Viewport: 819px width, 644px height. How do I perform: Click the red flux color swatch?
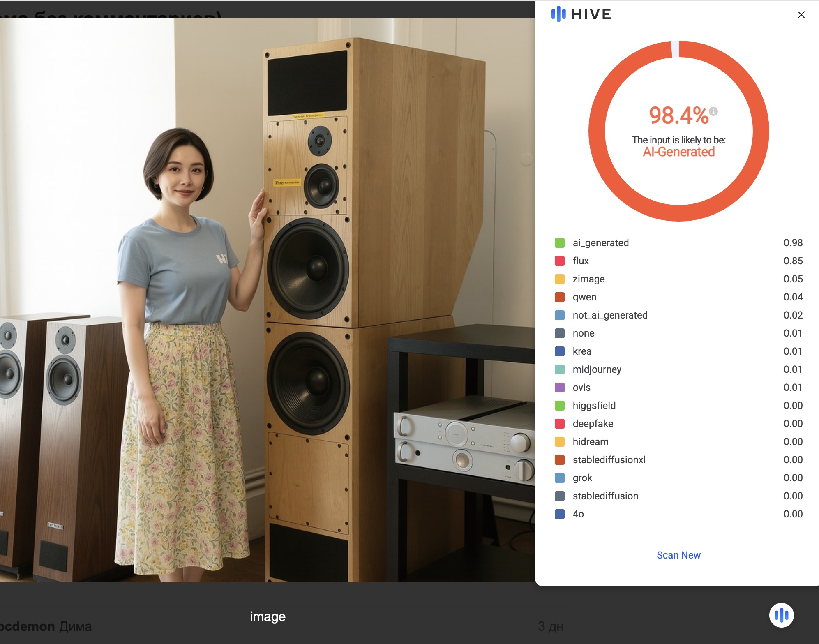pyautogui.click(x=559, y=261)
